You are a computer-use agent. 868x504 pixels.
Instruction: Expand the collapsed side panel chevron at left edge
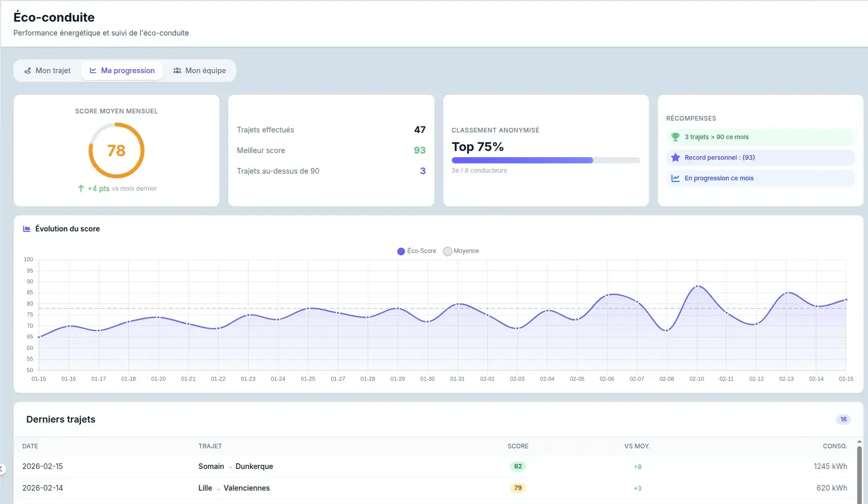[x=2, y=469]
